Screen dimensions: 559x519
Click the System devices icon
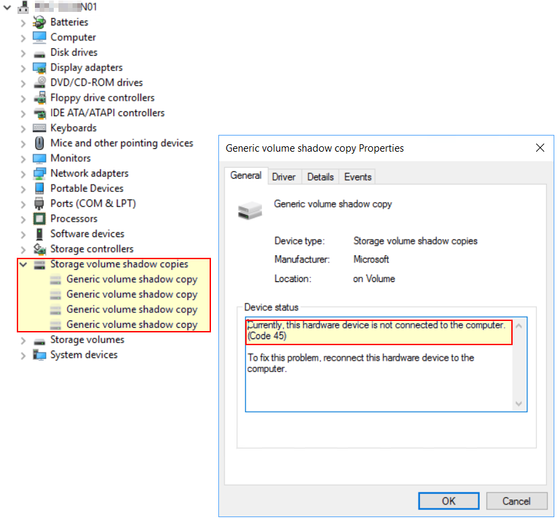[x=39, y=355]
